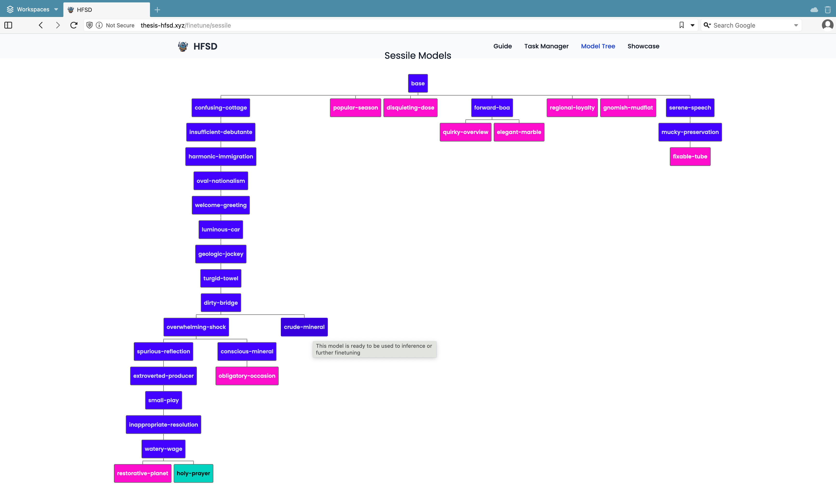Open the closed tabs trash icon
Viewport: 836px width, 504px height.
[x=828, y=9]
